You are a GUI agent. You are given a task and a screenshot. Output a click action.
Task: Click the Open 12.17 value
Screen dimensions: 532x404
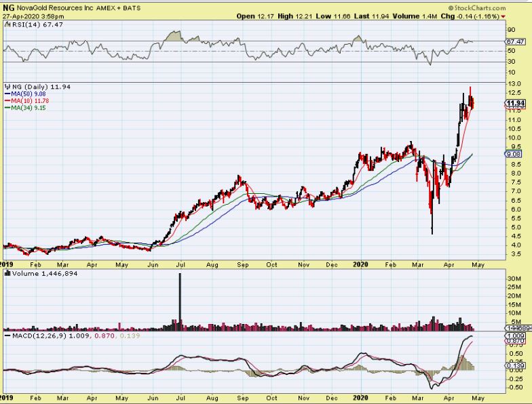coord(255,16)
